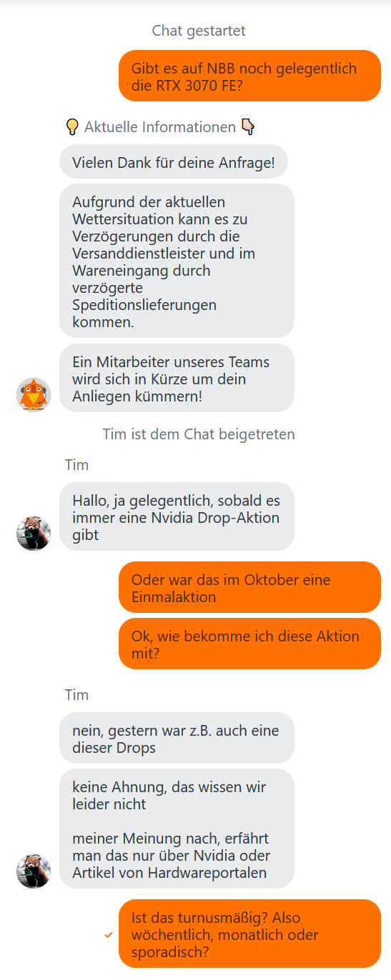
Task: Click the 'Vielen Dank für deine Anfrage!' bubble
Action: tap(174, 161)
